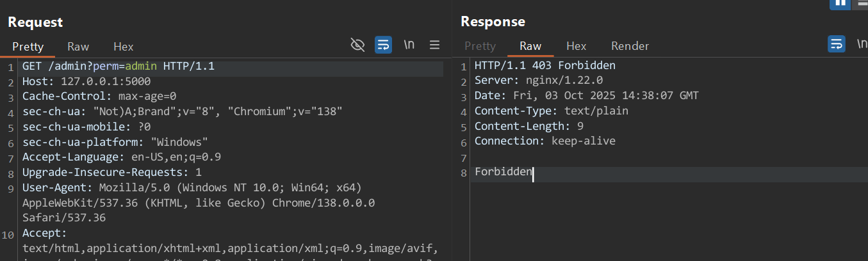
Task: Select the Pretty tab in Response panel
Action: pos(480,46)
